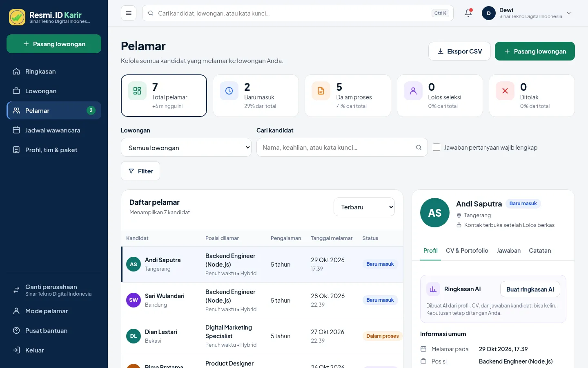Open Profil, tim & paket in sidebar

[54, 150]
